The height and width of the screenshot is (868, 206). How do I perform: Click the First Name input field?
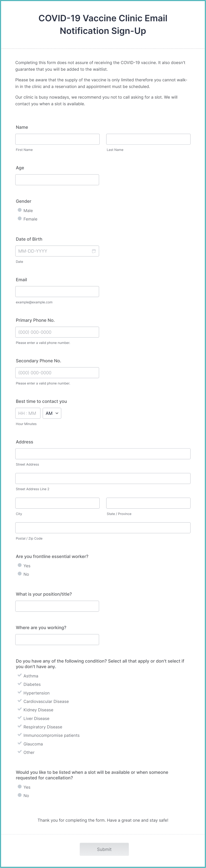click(57, 139)
